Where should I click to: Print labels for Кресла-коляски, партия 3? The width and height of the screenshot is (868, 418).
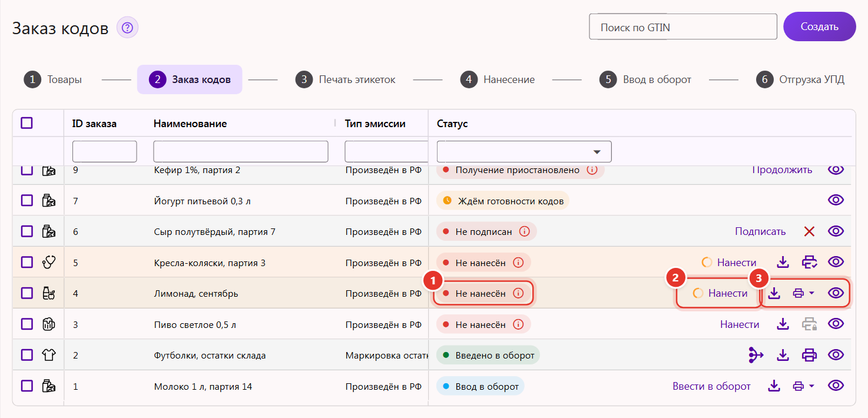tap(810, 262)
